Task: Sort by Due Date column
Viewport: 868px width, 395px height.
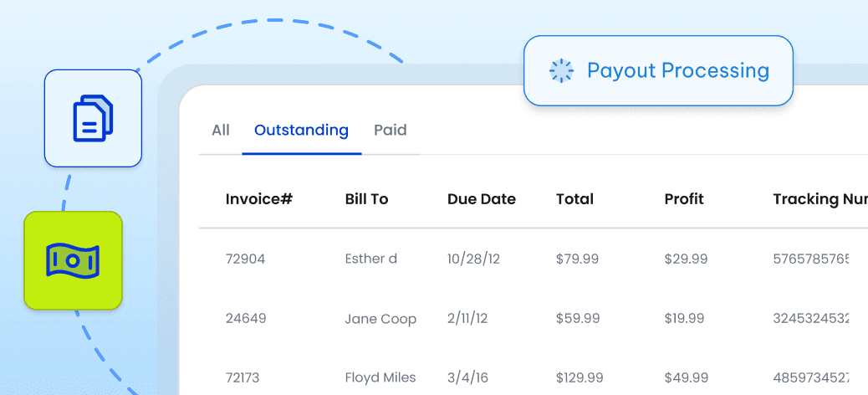Action: pyautogui.click(x=482, y=199)
